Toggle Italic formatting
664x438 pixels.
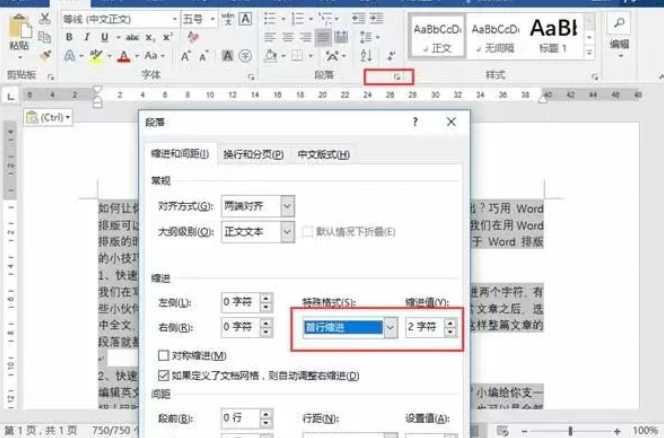(87, 37)
